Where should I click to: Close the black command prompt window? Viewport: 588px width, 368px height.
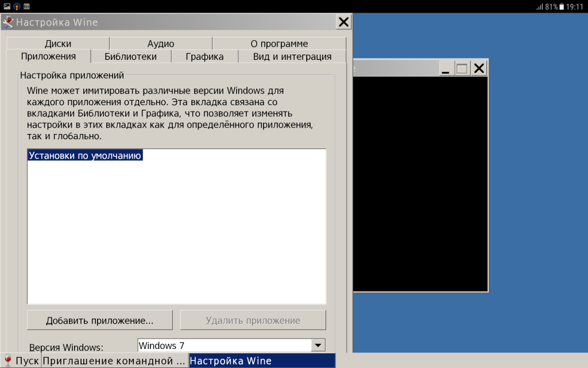[x=479, y=69]
